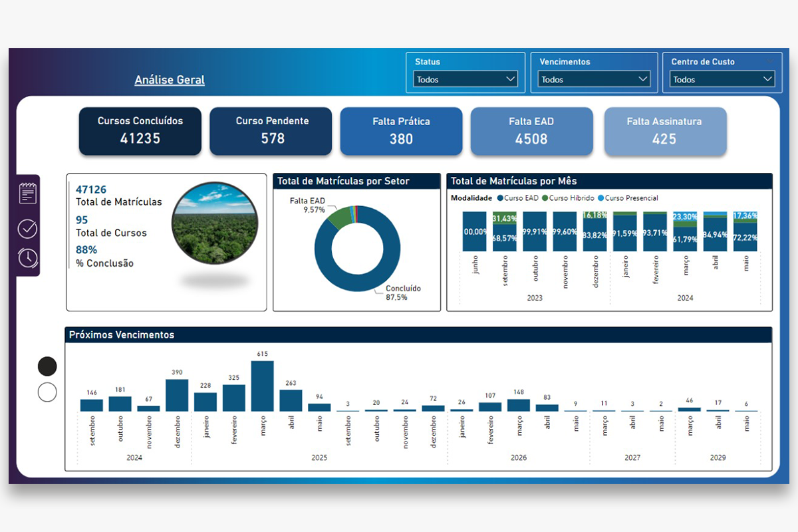Image resolution: width=798 pixels, height=532 pixels.
Task: Click the checkmark circle icon in sidebar
Action: click(x=28, y=229)
